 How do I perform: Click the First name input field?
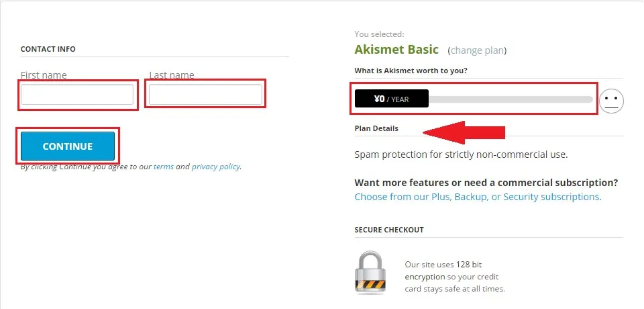point(77,95)
